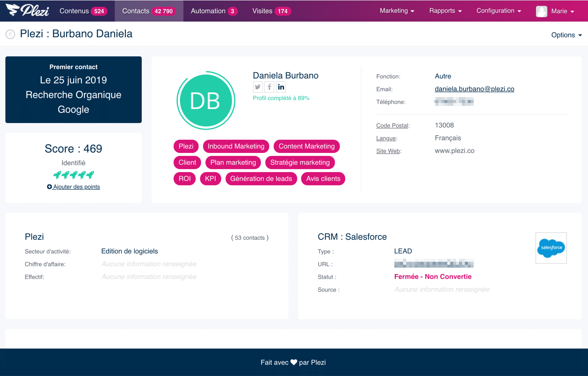Screen dimensions: 588x376
Task: Click the Daniela Burbano name heading
Action: (x=286, y=75)
